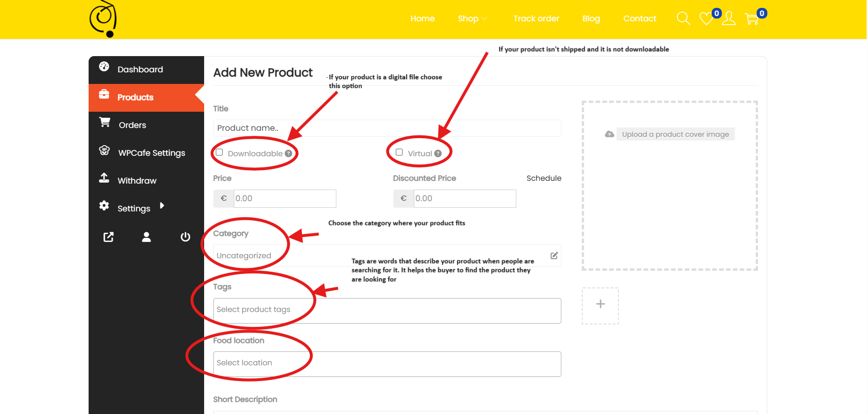Image resolution: width=868 pixels, height=414 pixels.
Task: Click Upload a product cover image
Action: pos(675,134)
